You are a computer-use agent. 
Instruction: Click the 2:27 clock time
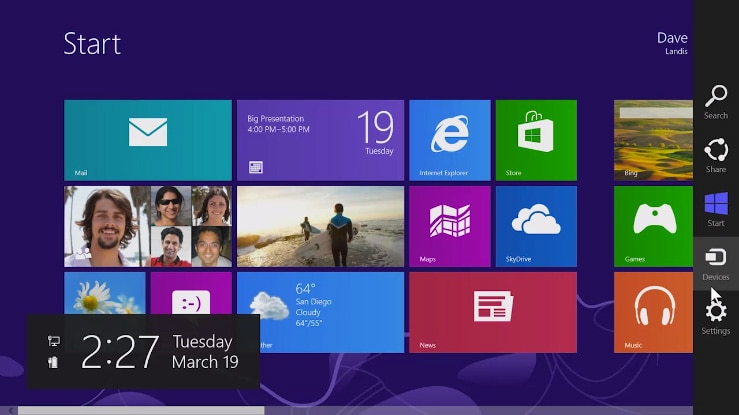[120, 352]
